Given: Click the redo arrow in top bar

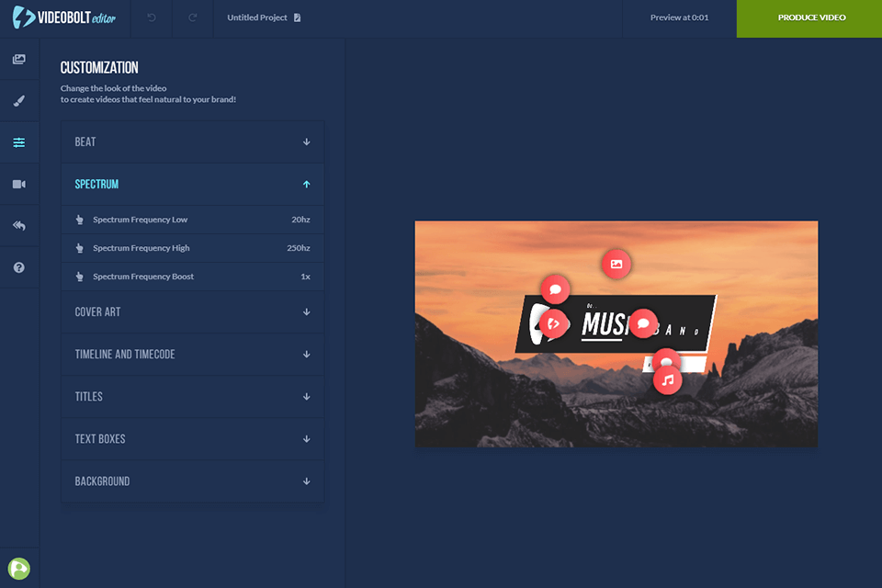Looking at the screenshot, I should pos(193,17).
